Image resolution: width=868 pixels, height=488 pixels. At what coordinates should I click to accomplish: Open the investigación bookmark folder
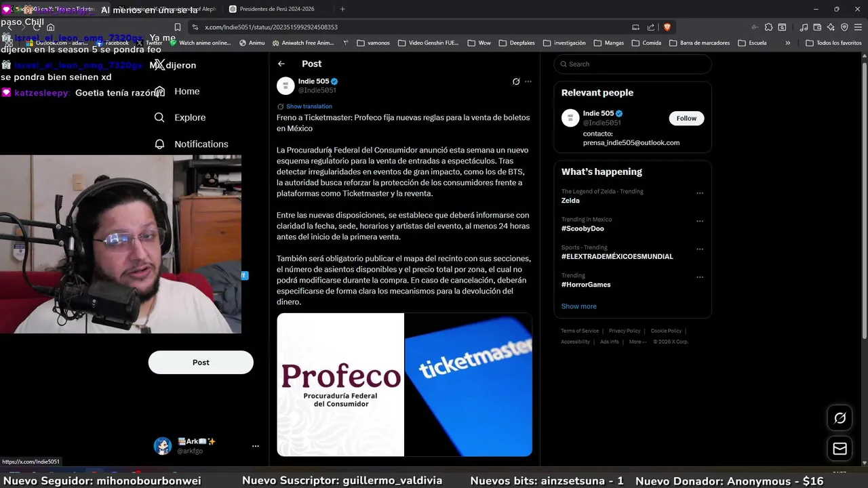click(564, 43)
